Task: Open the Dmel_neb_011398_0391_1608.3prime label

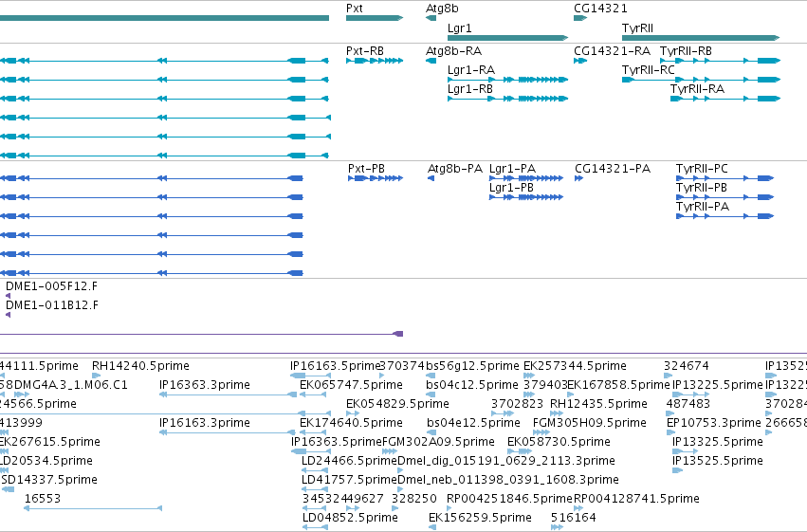Action: pos(508,480)
